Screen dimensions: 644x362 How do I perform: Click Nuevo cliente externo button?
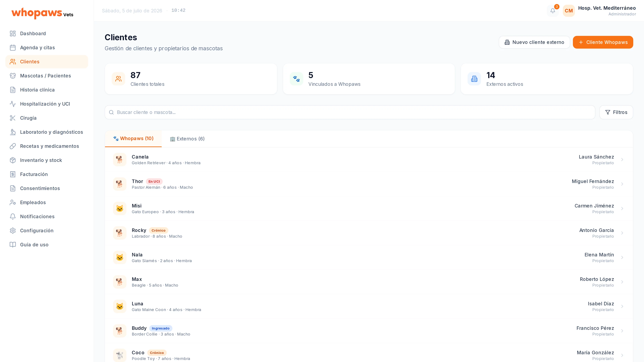point(534,42)
